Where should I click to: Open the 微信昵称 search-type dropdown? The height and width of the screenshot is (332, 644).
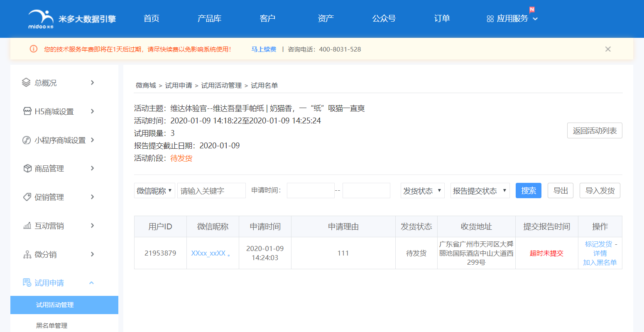tap(154, 191)
